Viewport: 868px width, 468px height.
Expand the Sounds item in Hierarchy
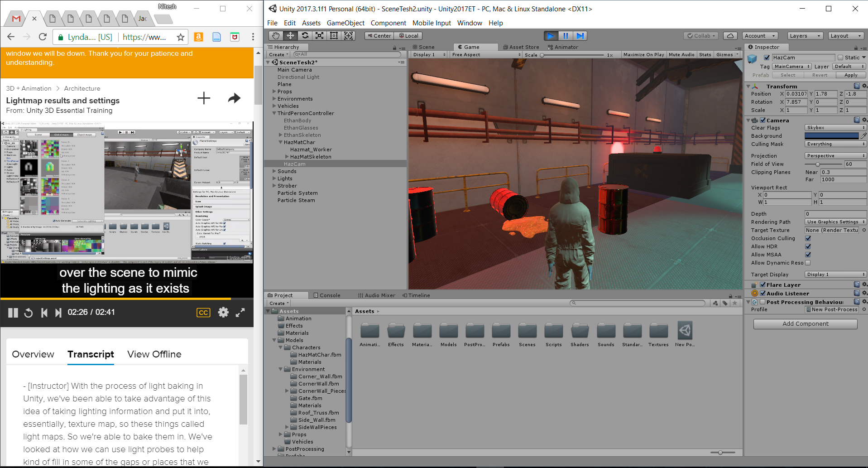(x=274, y=171)
